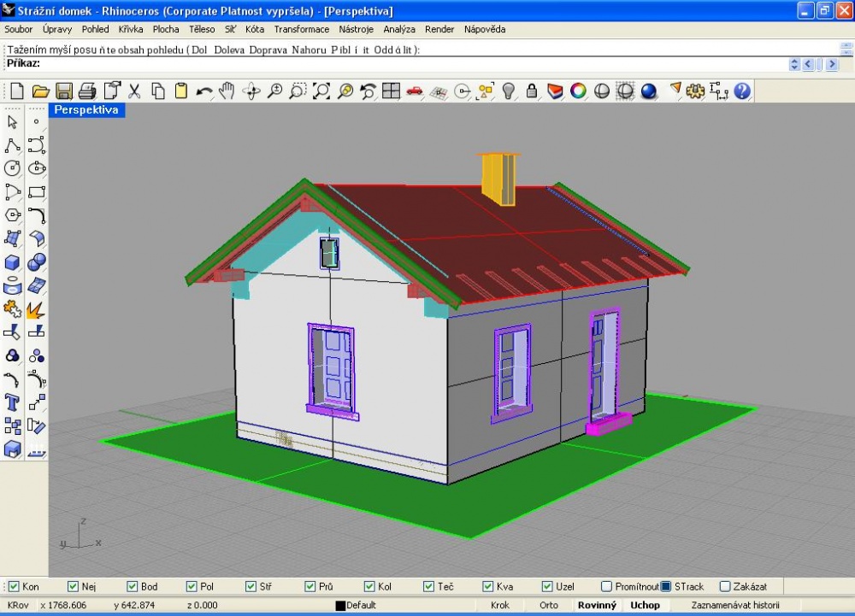Click the black Default layer color swatch

click(340, 606)
